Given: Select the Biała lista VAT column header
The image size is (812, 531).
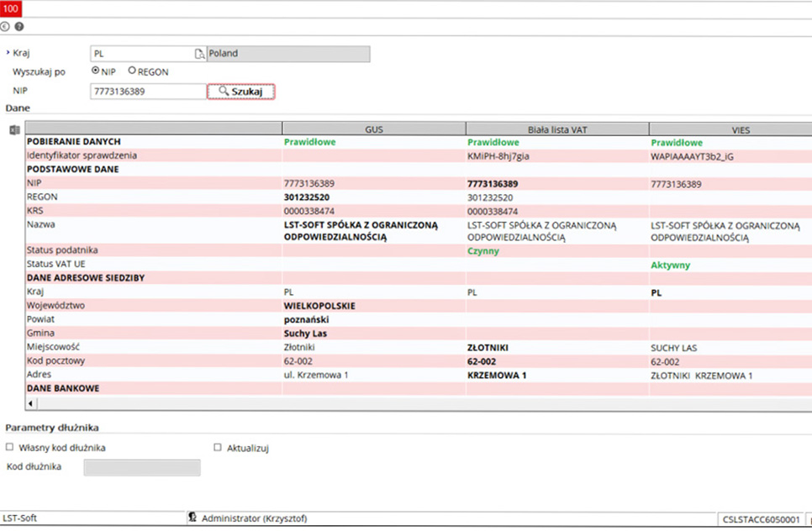Looking at the screenshot, I should coord(556,129).
